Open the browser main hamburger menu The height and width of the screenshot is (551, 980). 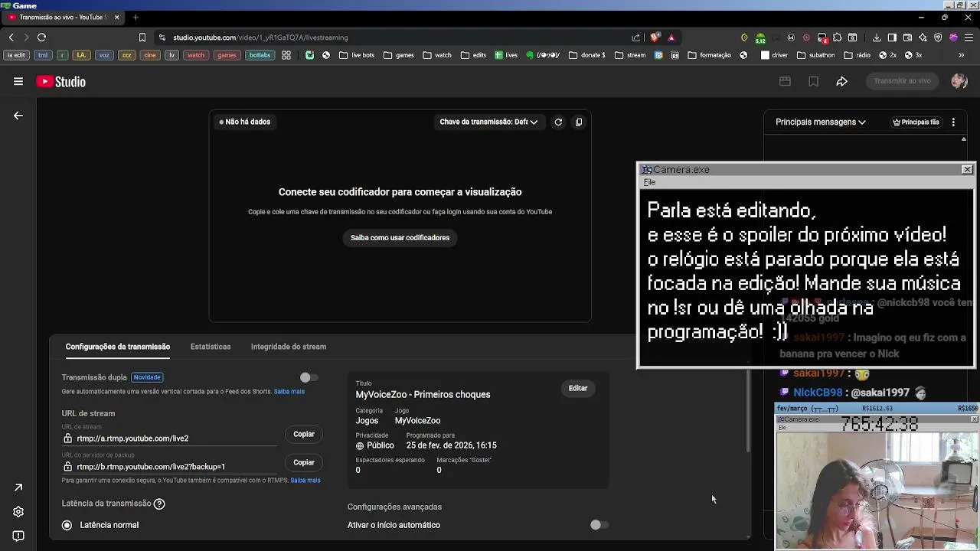click(x=969, y=37)
